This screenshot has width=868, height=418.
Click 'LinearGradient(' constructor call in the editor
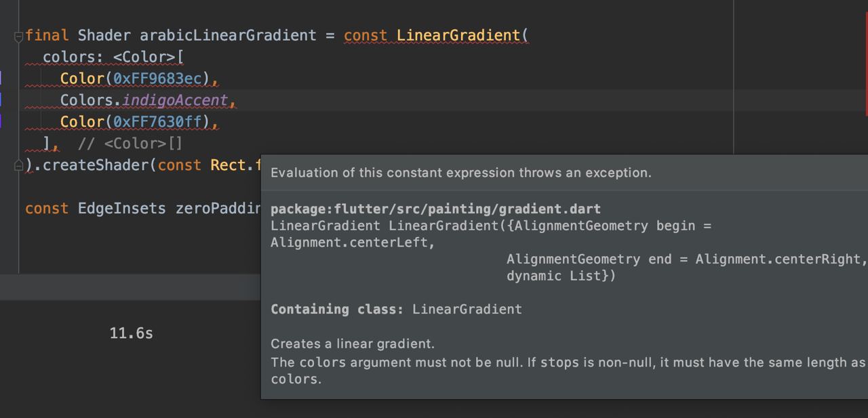tap(462, 35)
